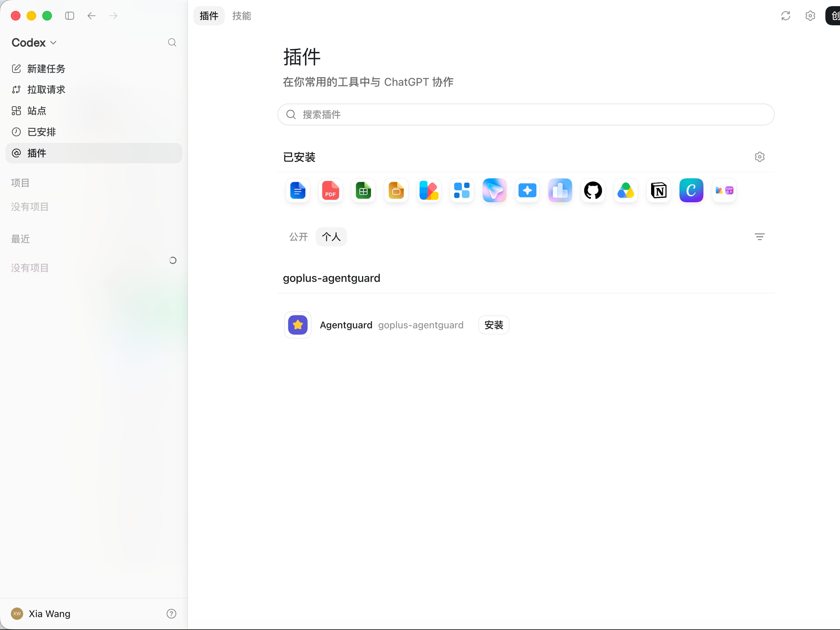
Task: Open the help question mark icon
Action: pos(171,614)
